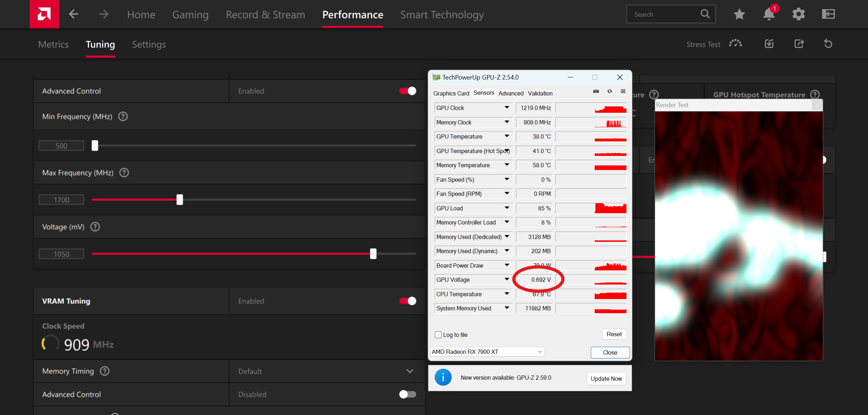868x415 pixels.
Task: Click Max Frequency slider handle
Action: [x=180, y=200]
